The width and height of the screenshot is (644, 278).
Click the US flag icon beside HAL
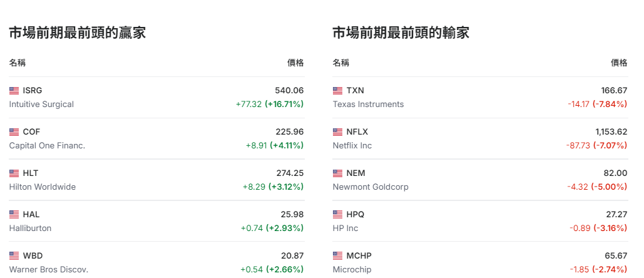[14, 215]
